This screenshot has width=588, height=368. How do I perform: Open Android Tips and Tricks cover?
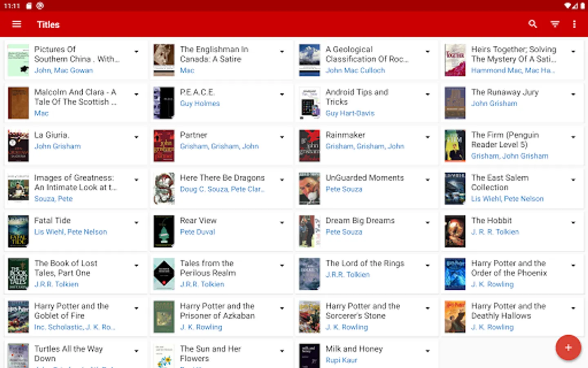pos(310,103)
